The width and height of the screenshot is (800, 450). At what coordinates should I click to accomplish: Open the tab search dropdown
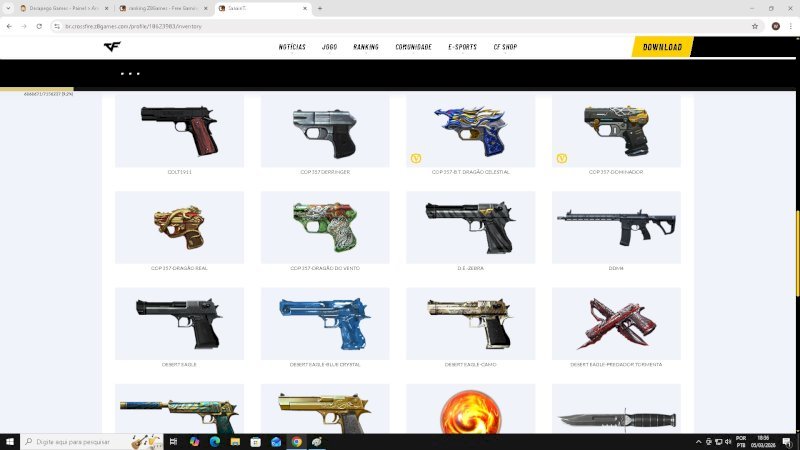point(8,8)
